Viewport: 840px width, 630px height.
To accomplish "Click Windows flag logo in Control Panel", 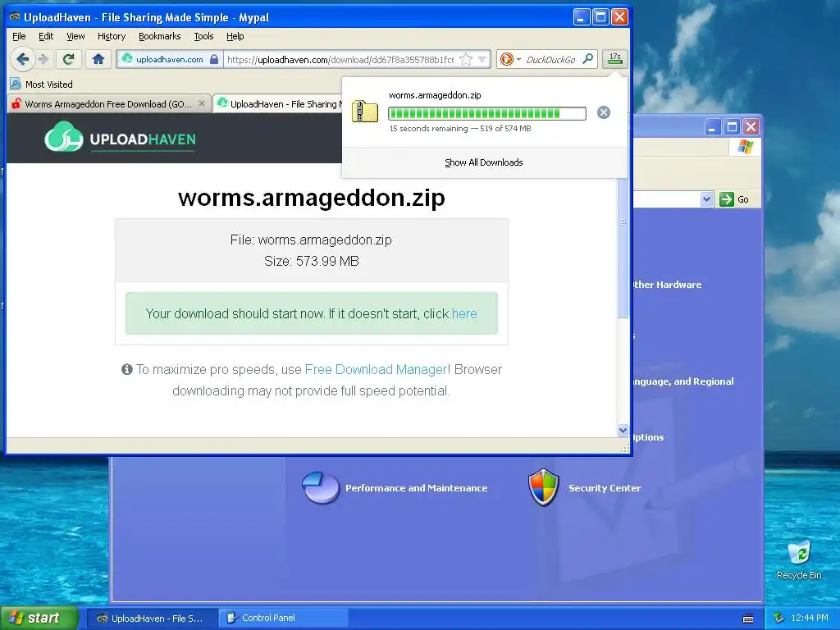I will [x=745, y=146].
